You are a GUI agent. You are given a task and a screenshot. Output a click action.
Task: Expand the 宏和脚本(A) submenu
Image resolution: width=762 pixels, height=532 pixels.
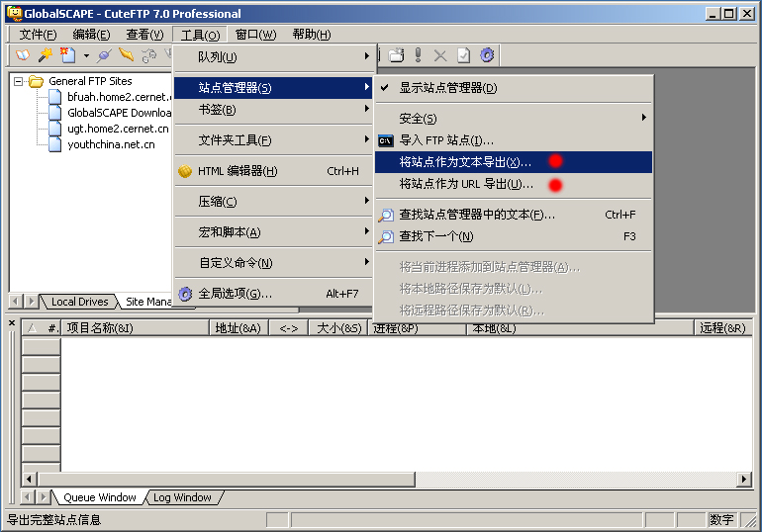[273, 232]
